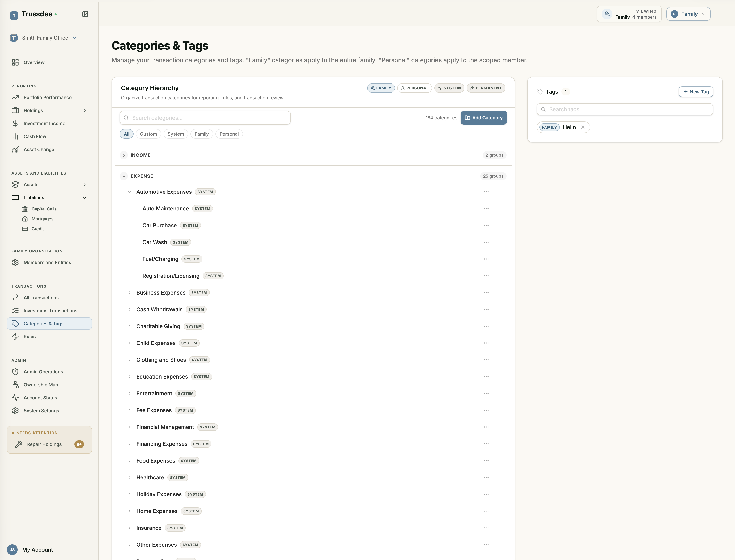Click the Rules lightning icon
The height and width of the screenshot is (560, 735).
(15, 336)
